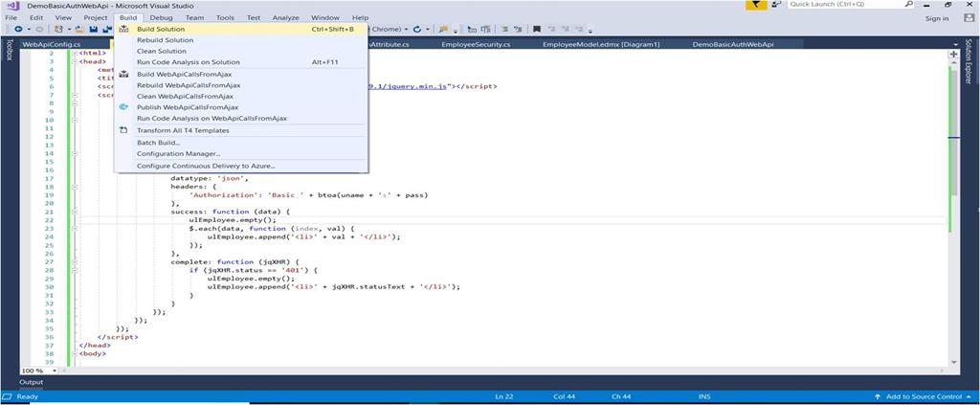Collapse the html tag on line 2
Image resolution: width=980 pixels, height=405 pixels.
click(74, 53)
